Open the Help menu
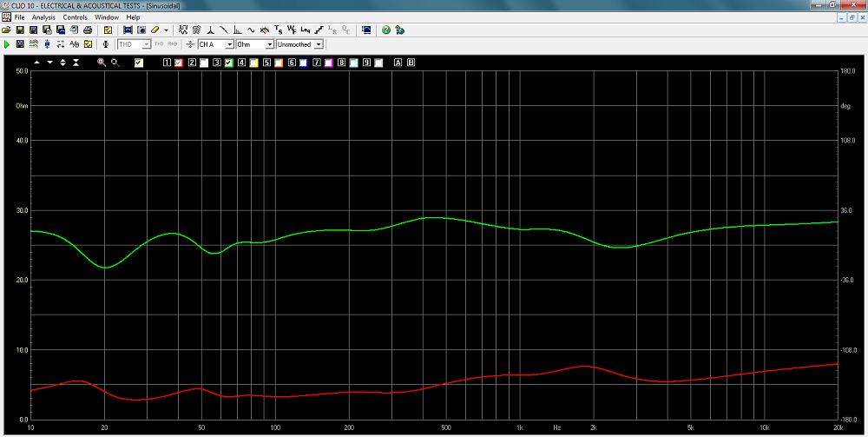The height and width of the screenshot is (437, 868). tap(133, 17)
